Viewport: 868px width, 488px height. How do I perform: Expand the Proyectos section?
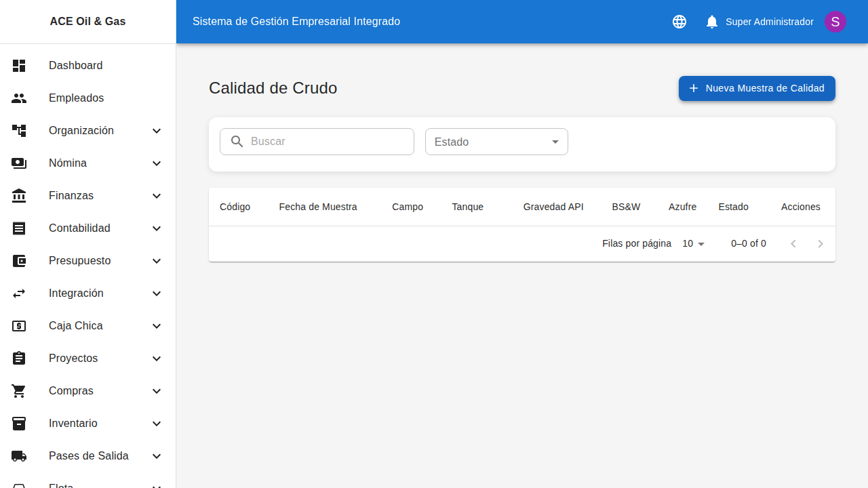pos(157,359)
